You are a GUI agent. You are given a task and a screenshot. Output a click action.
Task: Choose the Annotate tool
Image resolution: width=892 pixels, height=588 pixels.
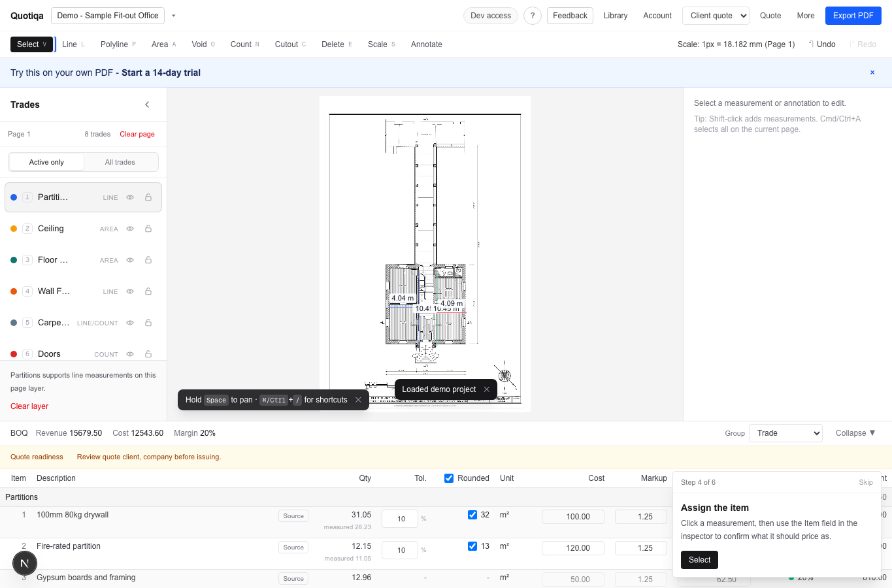tap(427, 44)
